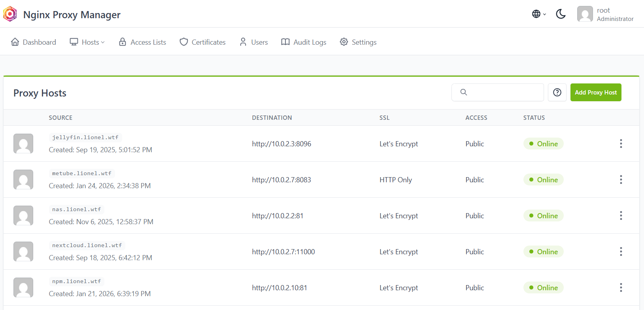The width and height of the screenshot is (644, 310).
Task: Go to the Dashboard tab
Action: tap(34, 42)
